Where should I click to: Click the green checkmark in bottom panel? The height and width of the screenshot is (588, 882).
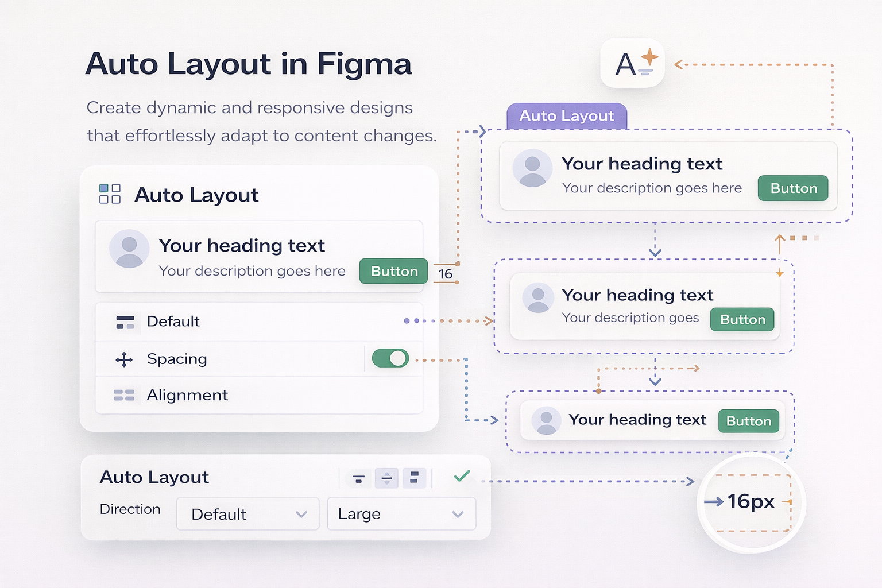462,476
